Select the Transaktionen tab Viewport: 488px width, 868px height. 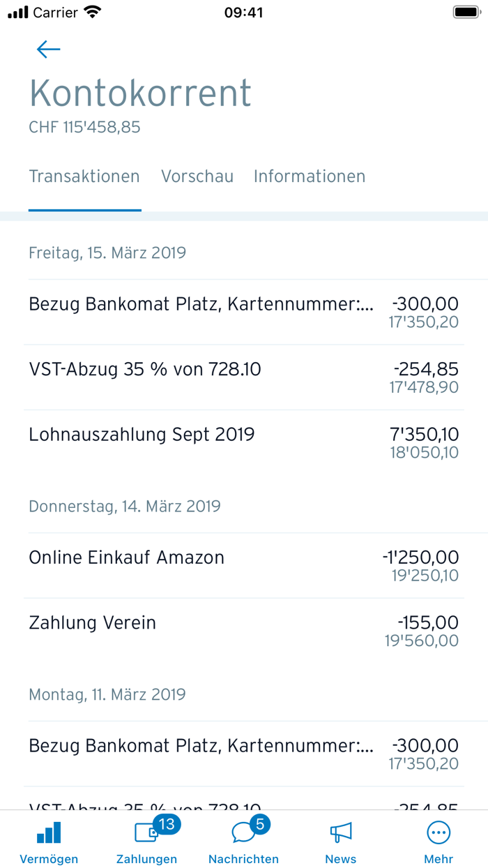click(84, 177)
